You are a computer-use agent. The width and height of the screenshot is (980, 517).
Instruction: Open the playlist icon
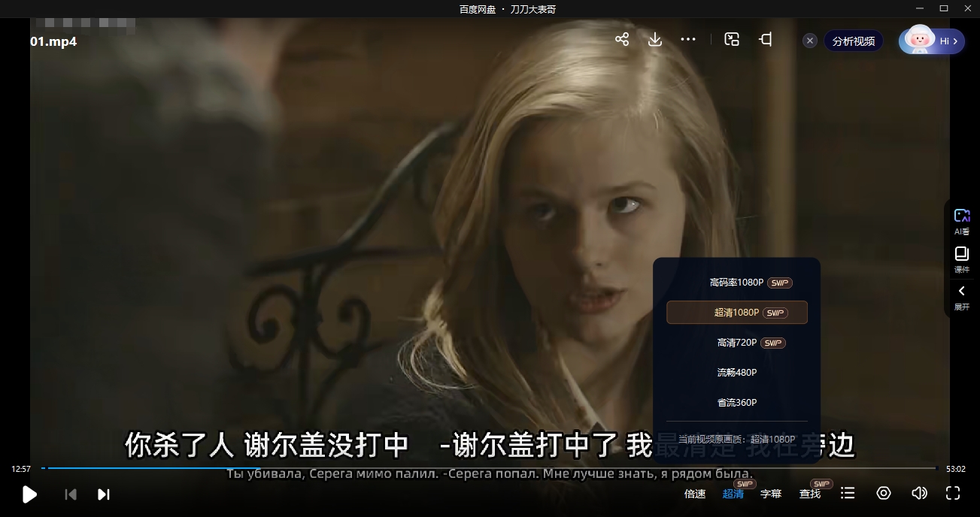pyautogui.click(x=848, y=493)
